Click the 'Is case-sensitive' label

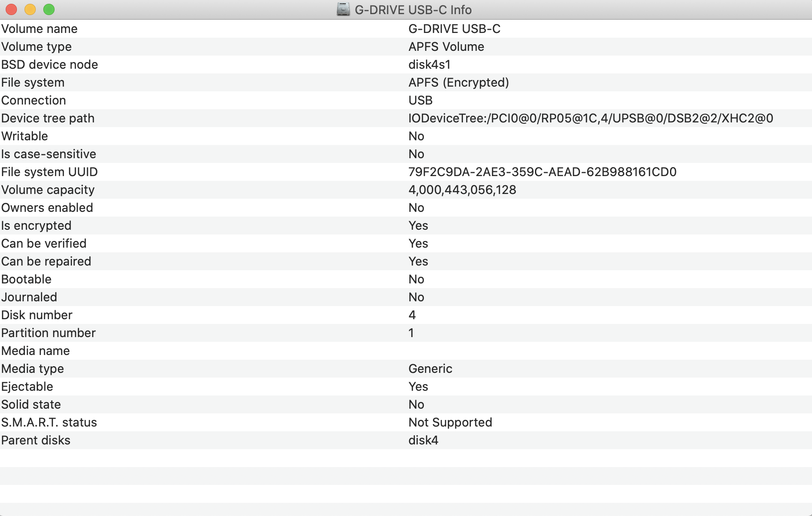click(49, 154)
